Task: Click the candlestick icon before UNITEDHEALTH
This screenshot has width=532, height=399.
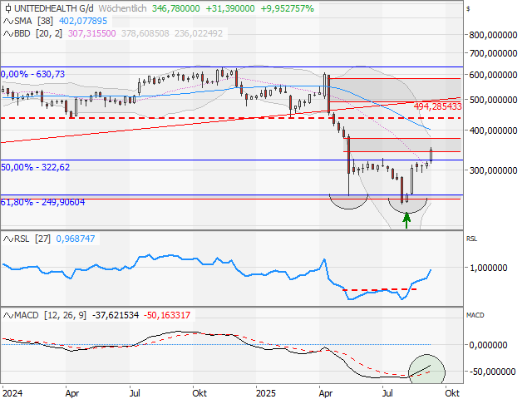Action: [8, 8]
